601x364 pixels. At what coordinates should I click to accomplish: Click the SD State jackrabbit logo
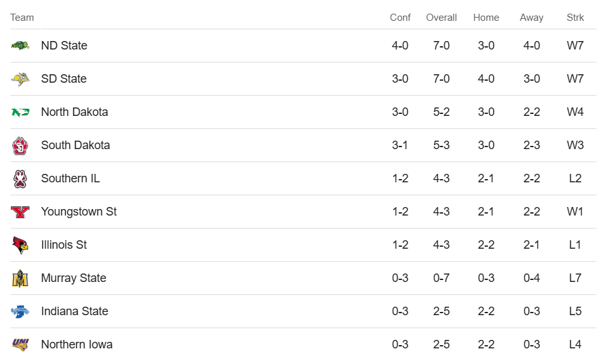20,79
